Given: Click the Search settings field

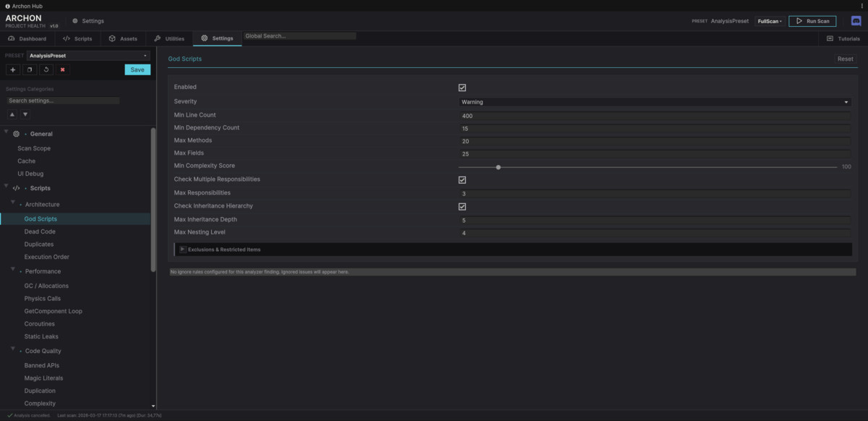Looking at the screenshot, I should (63, 101).
